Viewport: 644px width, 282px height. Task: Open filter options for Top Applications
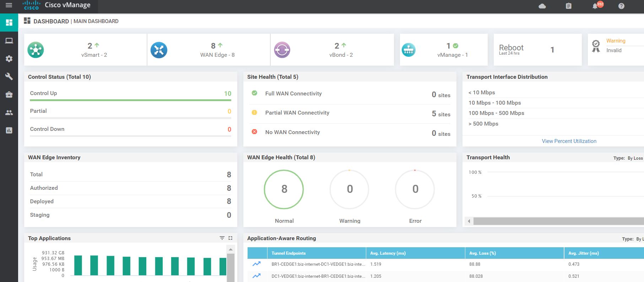click(x=222, y=238)
